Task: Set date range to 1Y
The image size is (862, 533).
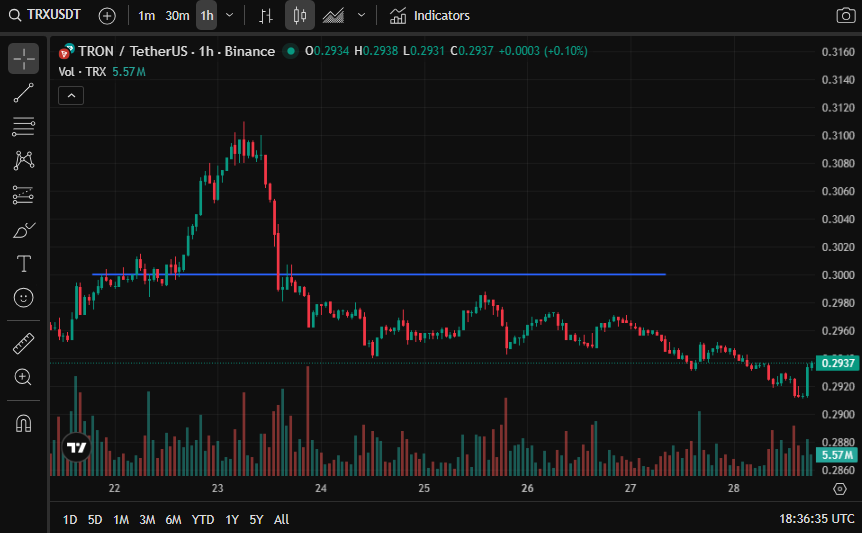Action: click(x=232, y=519)
